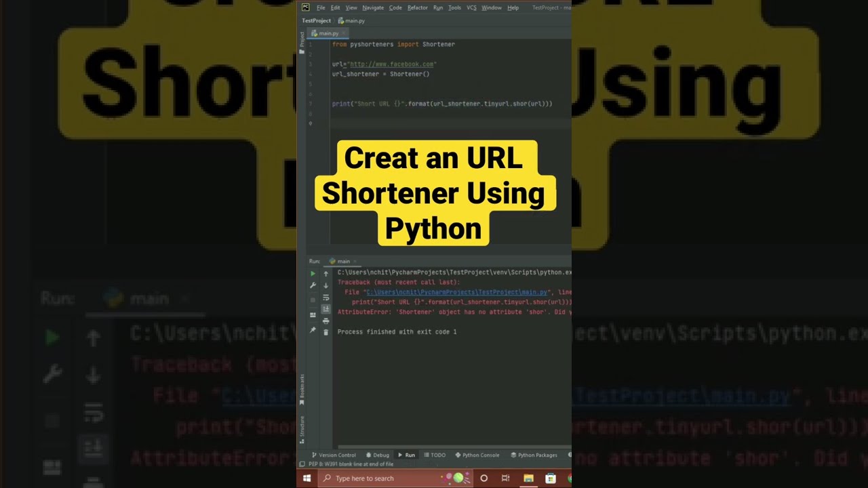Open the facebook.com URL in the code
Screen dimensions: 868x488
[x=391, y=64]
